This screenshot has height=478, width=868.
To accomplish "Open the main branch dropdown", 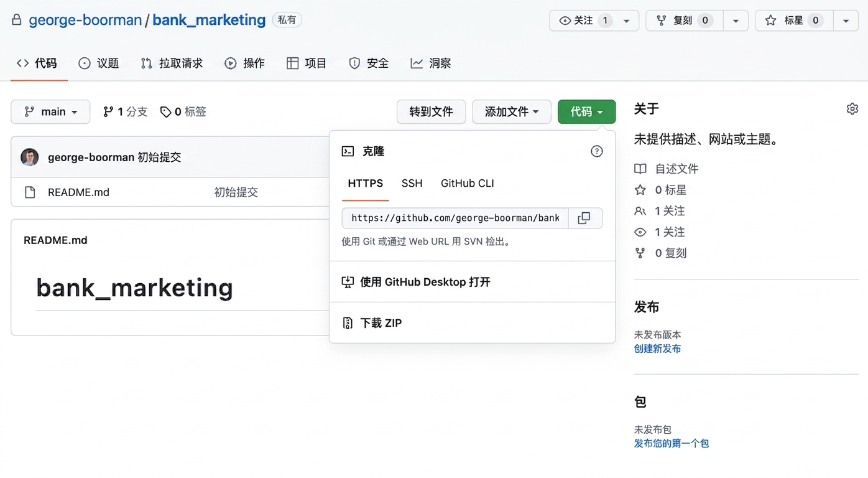I will point(50,112).
